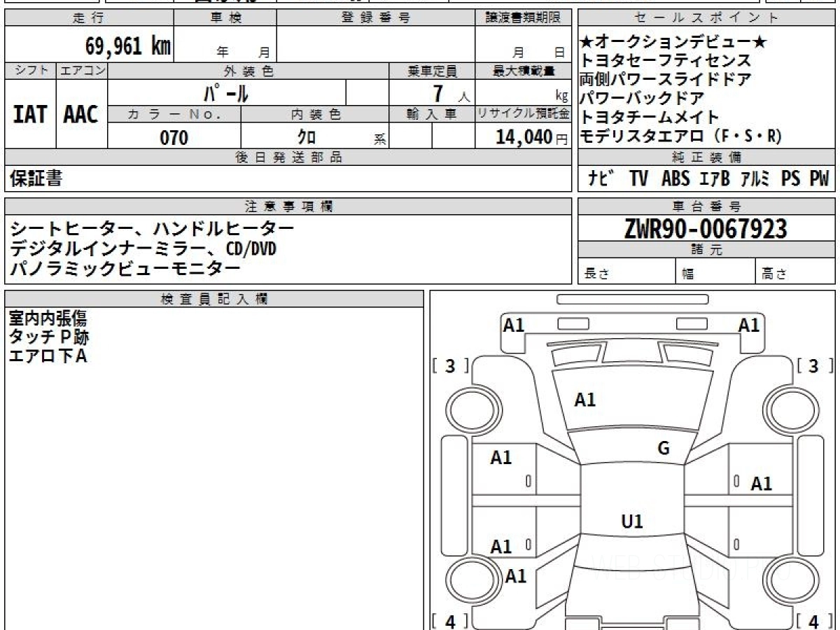Select the パワーバックドア line
The image size is (840, 630).
click(642, 99)
